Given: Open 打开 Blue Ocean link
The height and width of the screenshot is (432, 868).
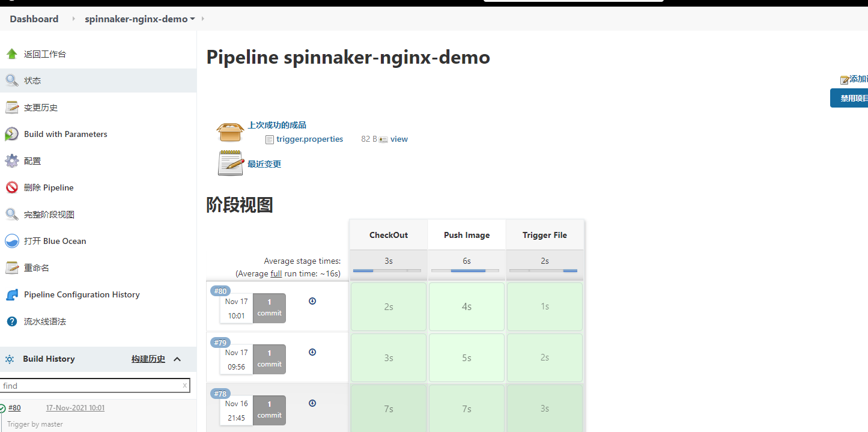Looking at the screenshot, I should [55, 241].
